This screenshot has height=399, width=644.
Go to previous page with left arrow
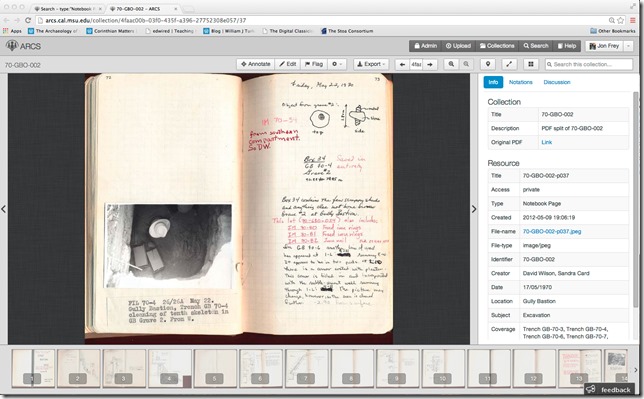tap(402, 65)
